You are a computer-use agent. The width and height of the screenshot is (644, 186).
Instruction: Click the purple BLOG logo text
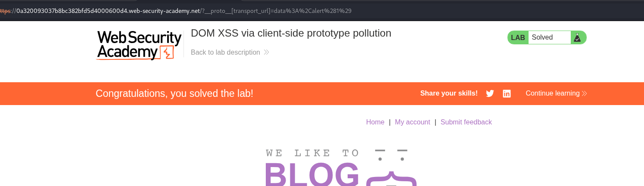[x=312, y=173]
